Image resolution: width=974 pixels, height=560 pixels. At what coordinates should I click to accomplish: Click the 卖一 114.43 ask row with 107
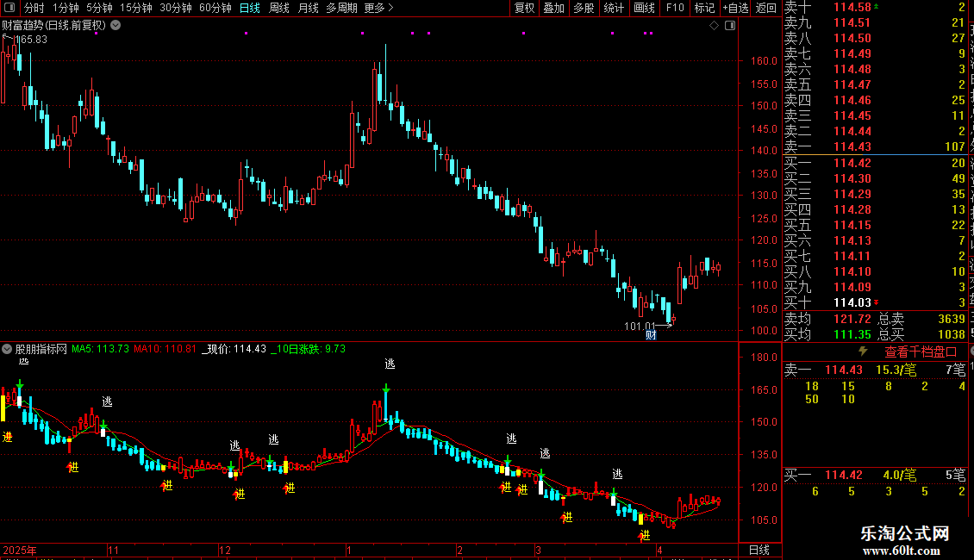tap(875, 146)
